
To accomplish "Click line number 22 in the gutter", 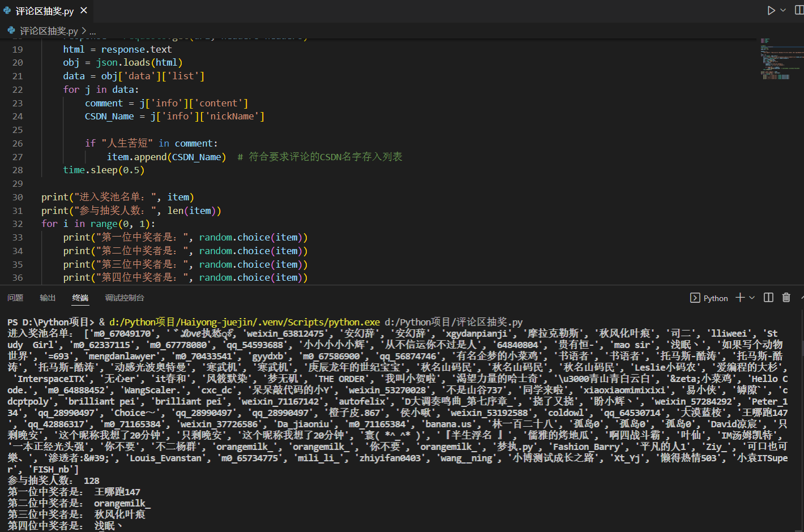I will 18,89.
